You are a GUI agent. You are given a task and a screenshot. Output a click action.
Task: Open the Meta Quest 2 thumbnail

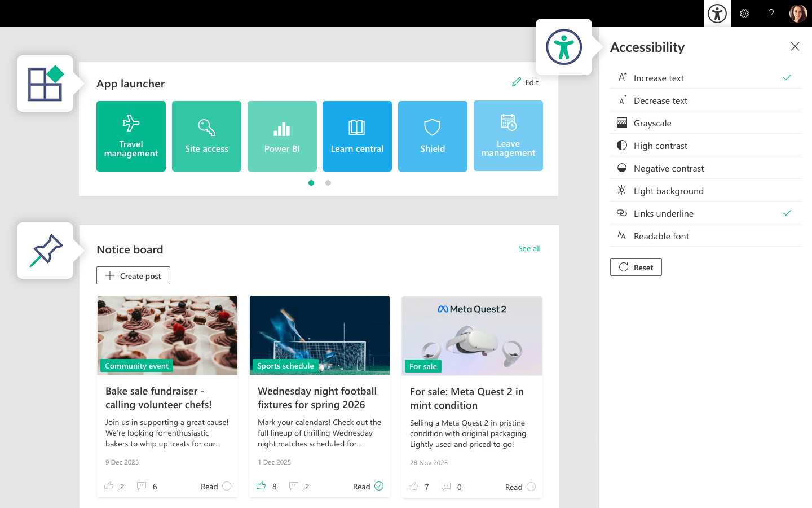[x=472, y=336]
